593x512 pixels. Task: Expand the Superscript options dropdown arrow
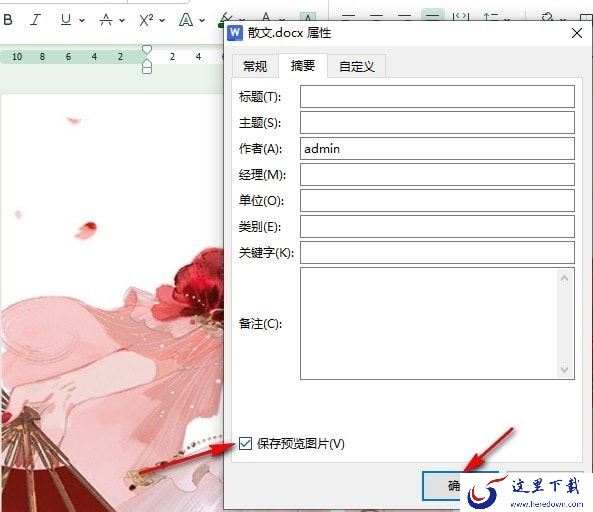click(162, 20)
